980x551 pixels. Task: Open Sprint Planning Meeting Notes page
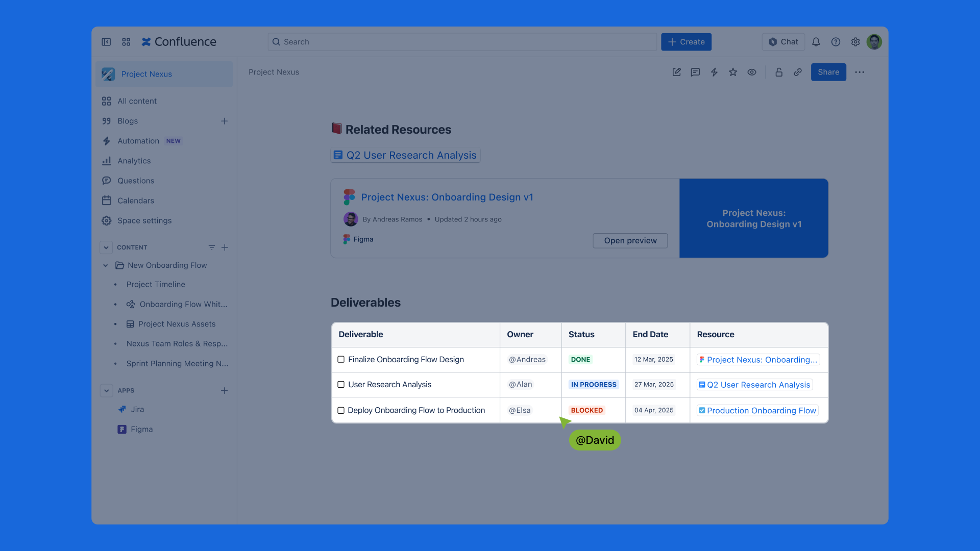(177, 364)
